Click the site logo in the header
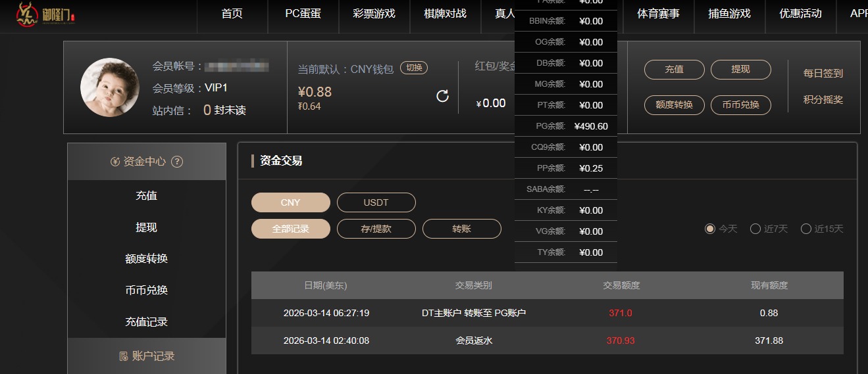Image resolution: width=868 pixels, height=374 pixels. 46,14
